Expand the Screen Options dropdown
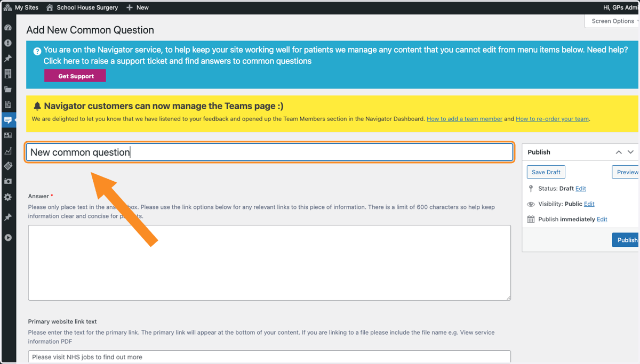This screenshot has height=364, width=640. pos(612,21)
